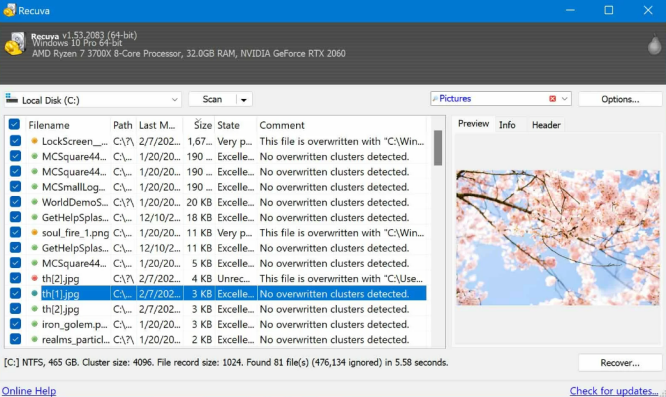Click the Piriform pear icon

654,45
